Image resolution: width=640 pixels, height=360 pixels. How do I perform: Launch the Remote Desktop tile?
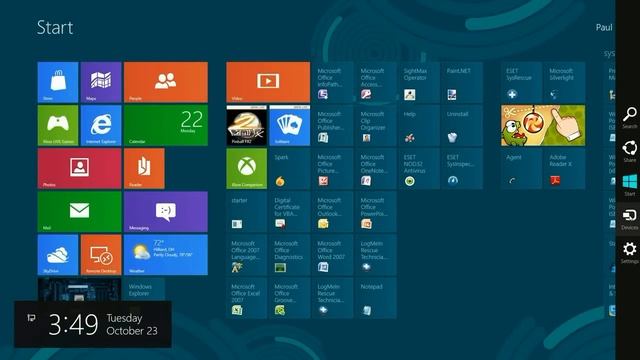[x=101, y=255]
